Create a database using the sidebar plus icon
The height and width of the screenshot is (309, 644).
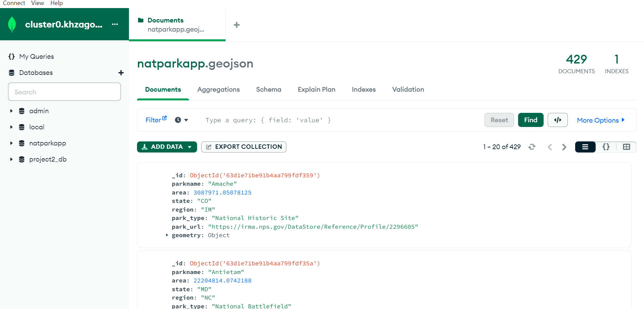click(121, 73)
